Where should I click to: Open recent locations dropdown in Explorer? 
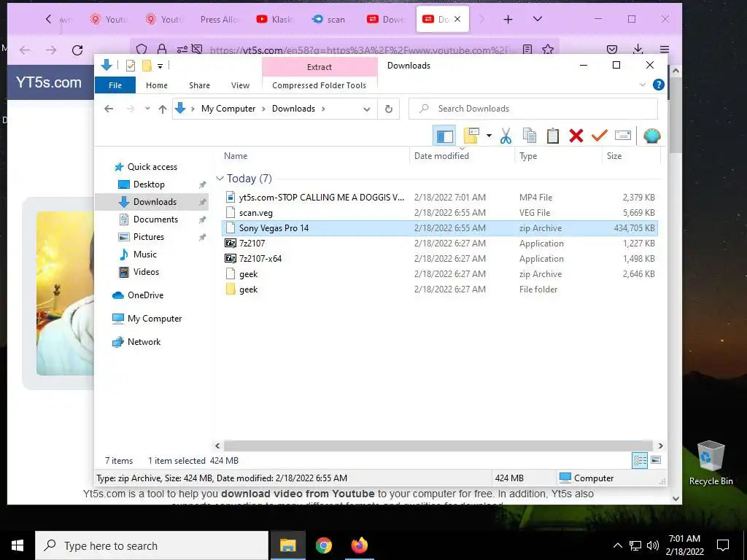(x=147, y=109)
